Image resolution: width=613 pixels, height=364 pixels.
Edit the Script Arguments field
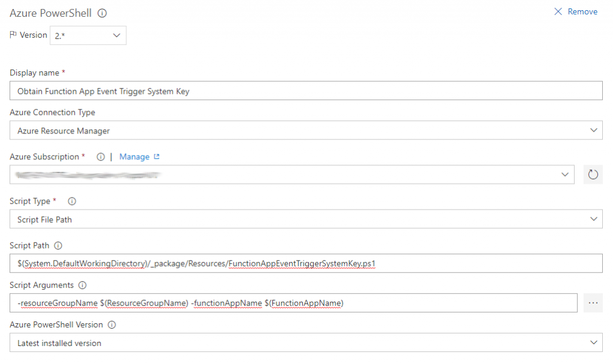click(293, 303)
